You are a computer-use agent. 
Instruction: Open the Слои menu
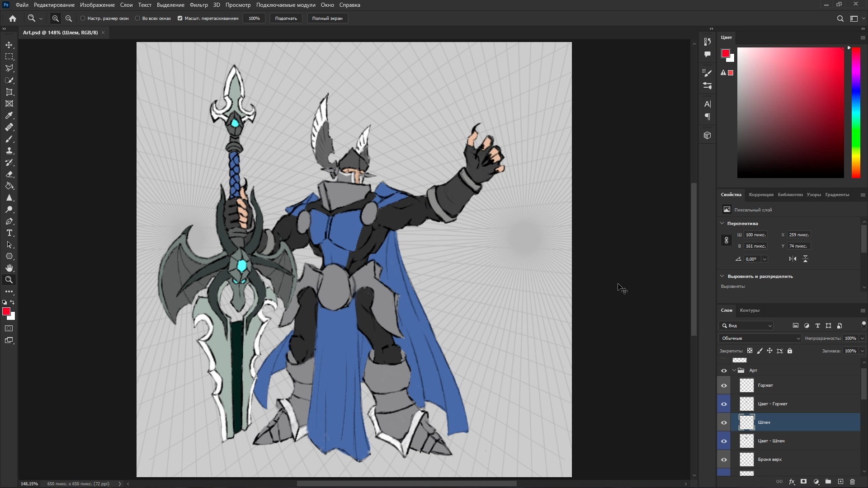126,5
